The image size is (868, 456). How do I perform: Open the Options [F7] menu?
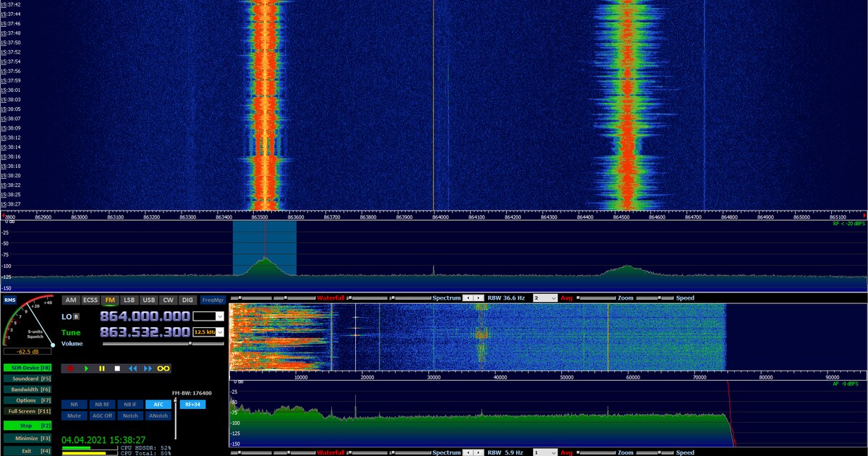27,400
